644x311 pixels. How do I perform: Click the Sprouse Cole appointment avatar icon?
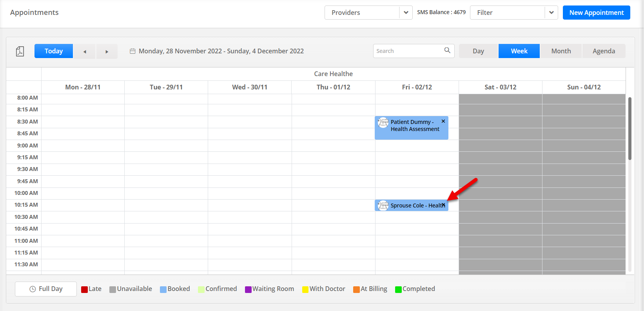(x=383, y=205)
